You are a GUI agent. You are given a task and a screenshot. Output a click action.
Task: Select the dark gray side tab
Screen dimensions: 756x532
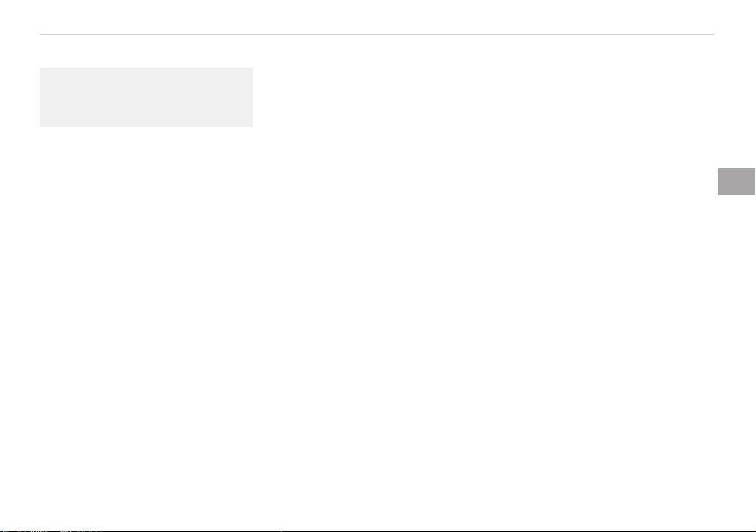pyautogui.click(x=736, y=182)
